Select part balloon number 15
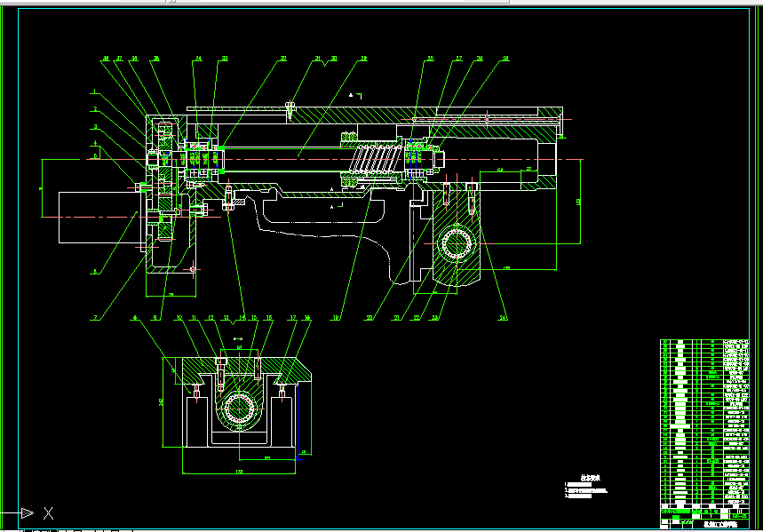763x532 pixels. click(x=254, y=318)
